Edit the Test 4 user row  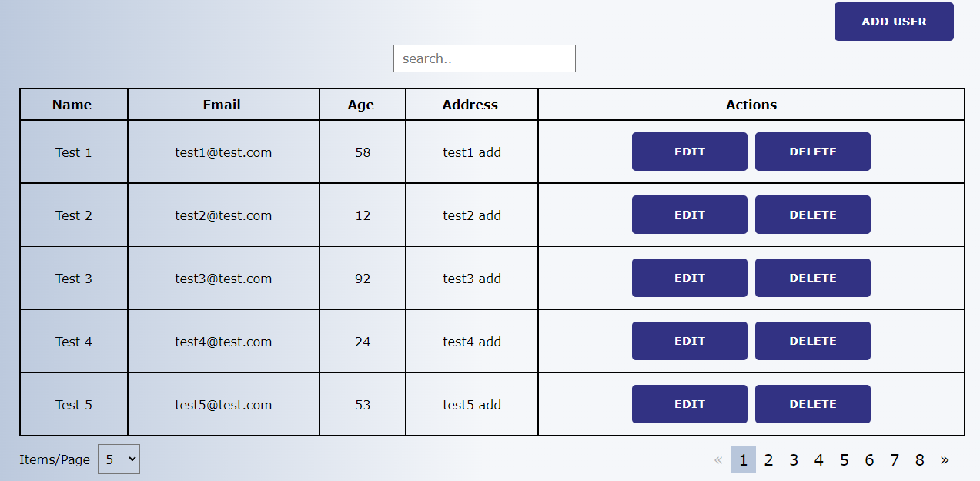(x=690, y=341)
